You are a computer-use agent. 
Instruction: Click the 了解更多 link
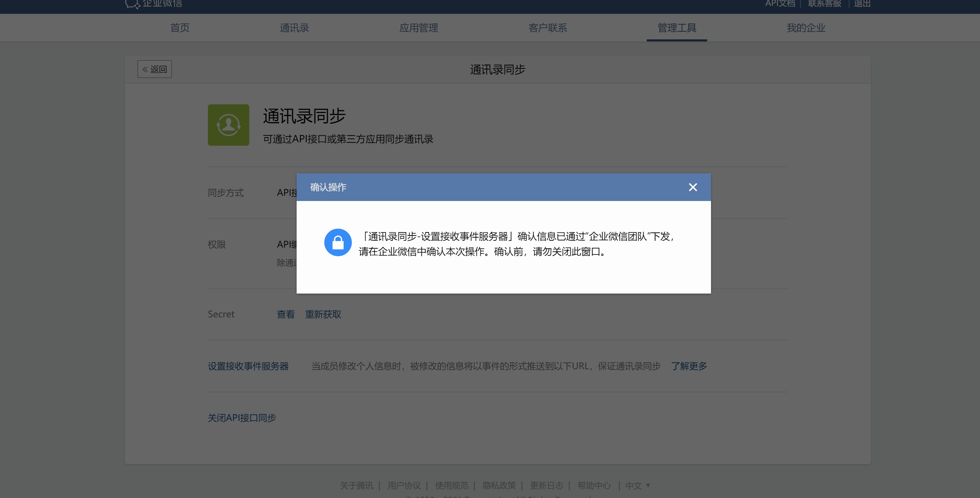[x=689, y=366]
